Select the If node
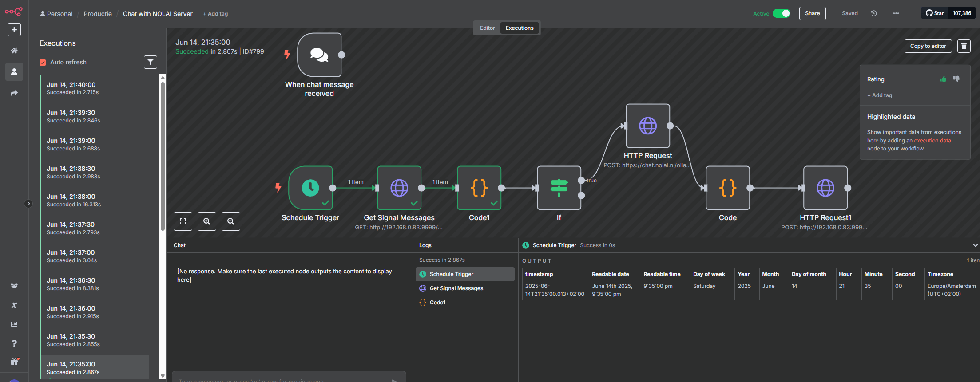This screenshot has height=382, width=980. [x=559, y=188]
